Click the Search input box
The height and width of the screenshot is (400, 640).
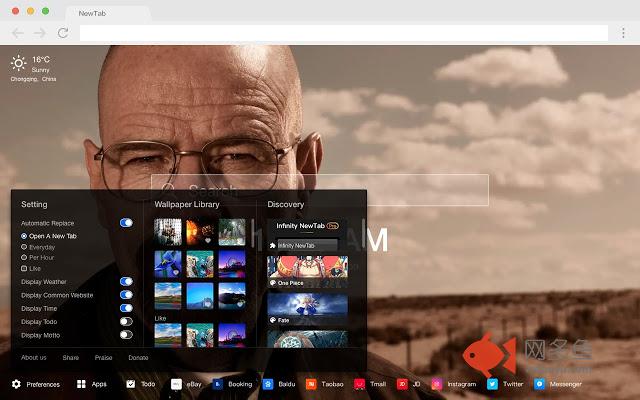pos(320,190)
